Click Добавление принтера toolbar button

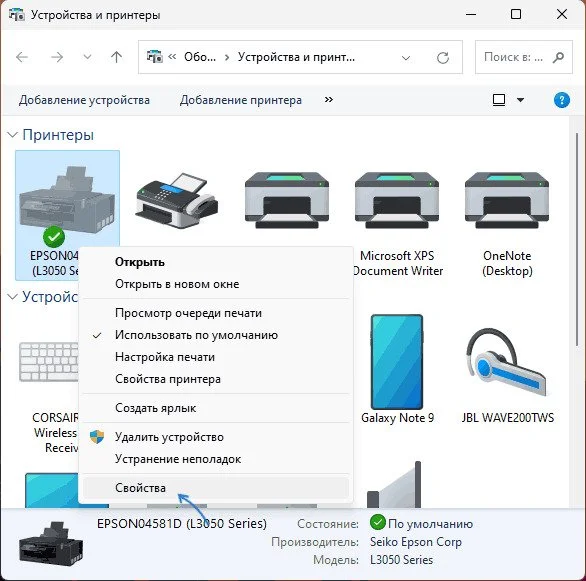point(241,100)
